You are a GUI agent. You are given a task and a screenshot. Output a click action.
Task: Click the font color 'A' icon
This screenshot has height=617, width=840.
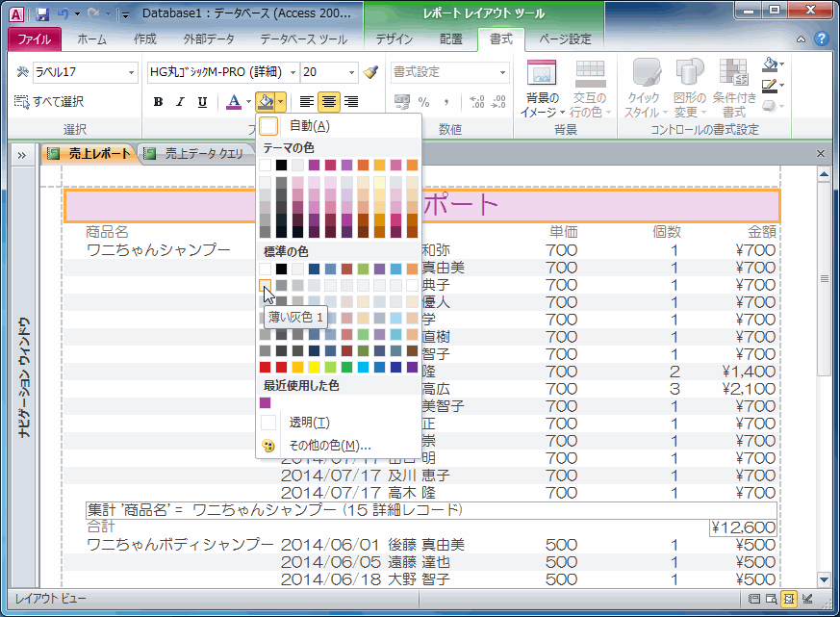[233, 102]
